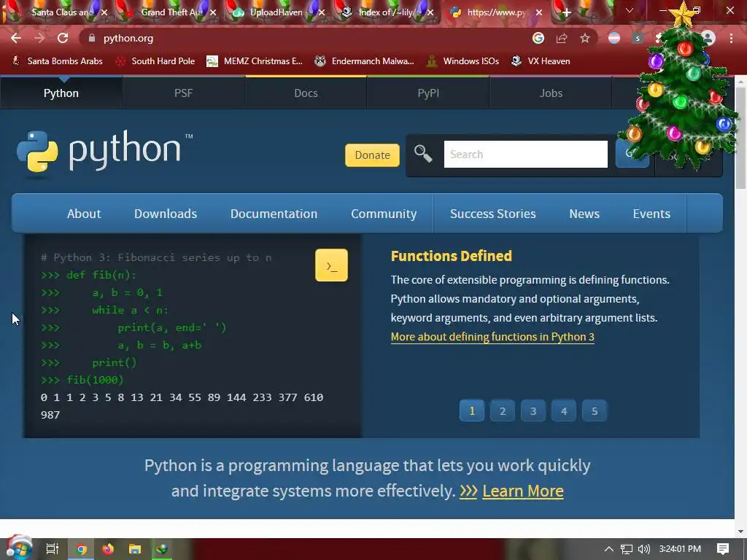This screenshot has width=747, height=560.
Task: Open the MEMZ Christmas bookmark
Action: [x=255, y=61]
